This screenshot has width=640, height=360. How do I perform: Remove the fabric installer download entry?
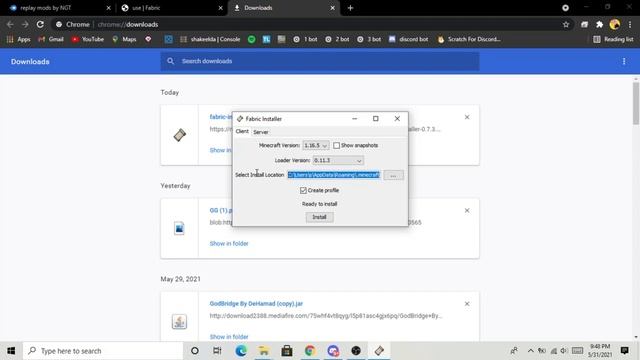point(467,117)
